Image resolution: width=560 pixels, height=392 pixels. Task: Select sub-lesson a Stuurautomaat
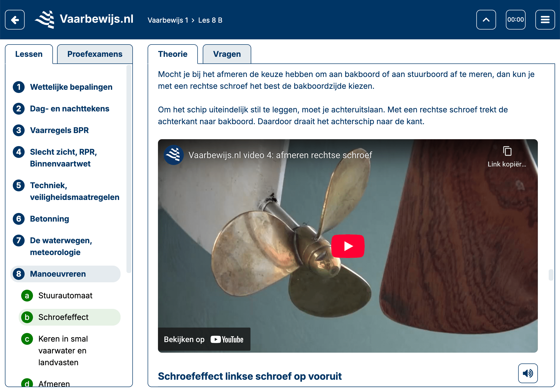pos(65,296)
